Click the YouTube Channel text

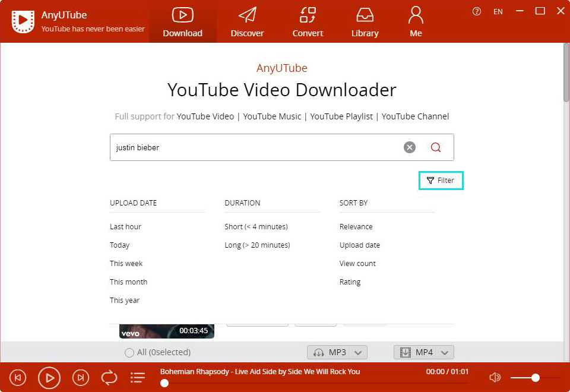pyautogui.click(x=415, y=116)
